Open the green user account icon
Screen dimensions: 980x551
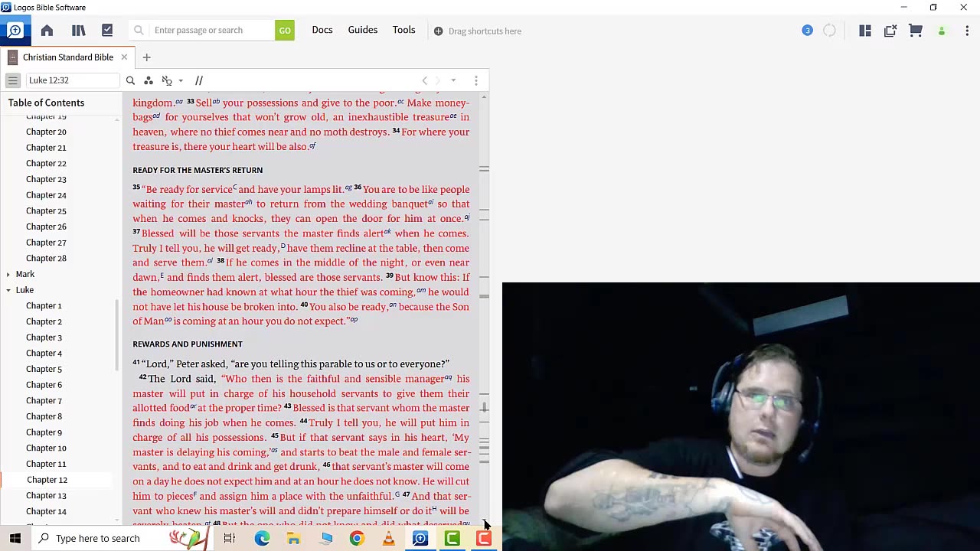[942, 31]
